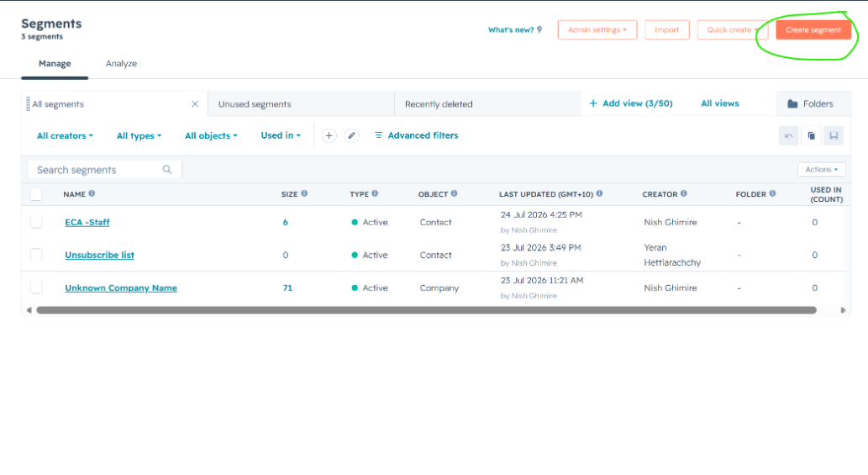The image size is (868, 475).
Task: Click the CREATOR column info icon
Action: click(x=684, y=193)
